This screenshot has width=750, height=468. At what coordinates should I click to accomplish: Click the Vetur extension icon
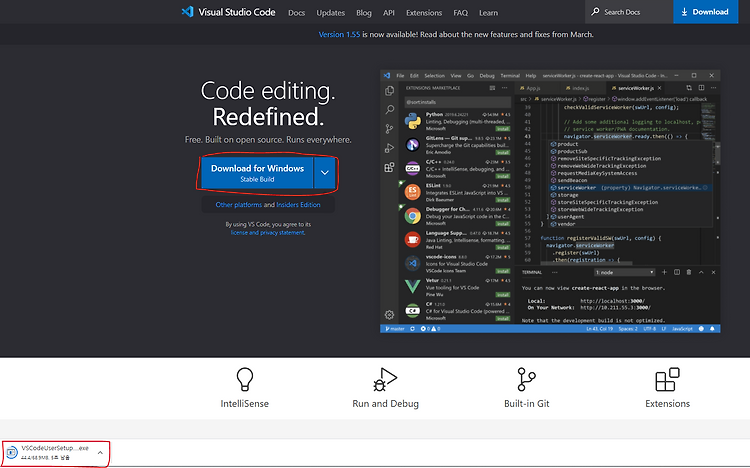(x=412, y=287)
